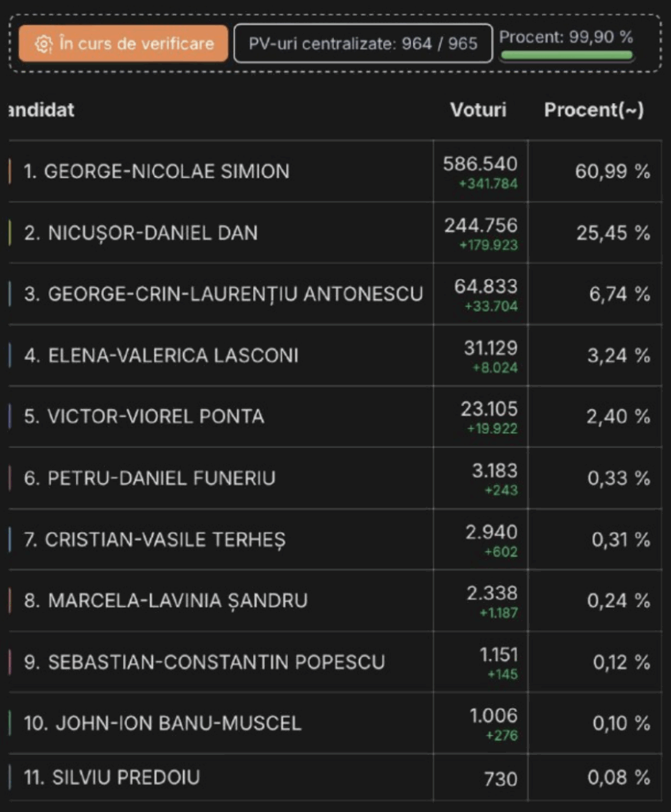The width and height of the screenshot is (671, 812).
Task: Click Simion's 586.540 vote count
Action: 480,164
